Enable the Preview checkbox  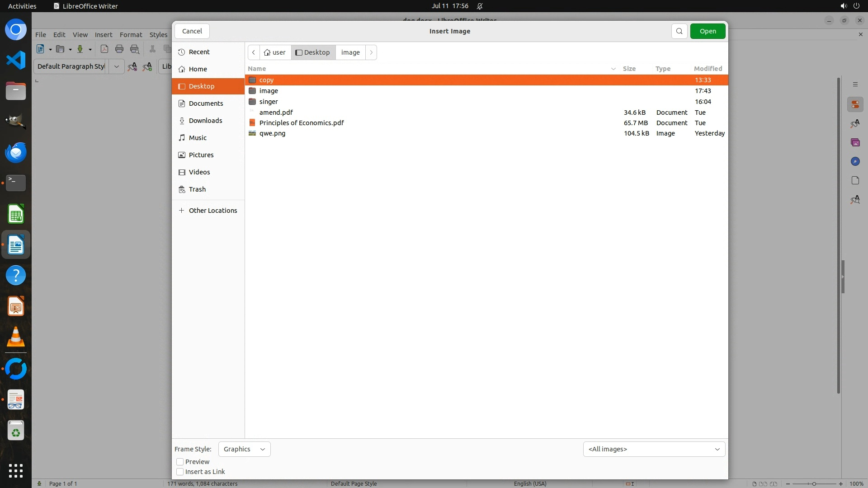pyautogui.click(x=180, y=462)
